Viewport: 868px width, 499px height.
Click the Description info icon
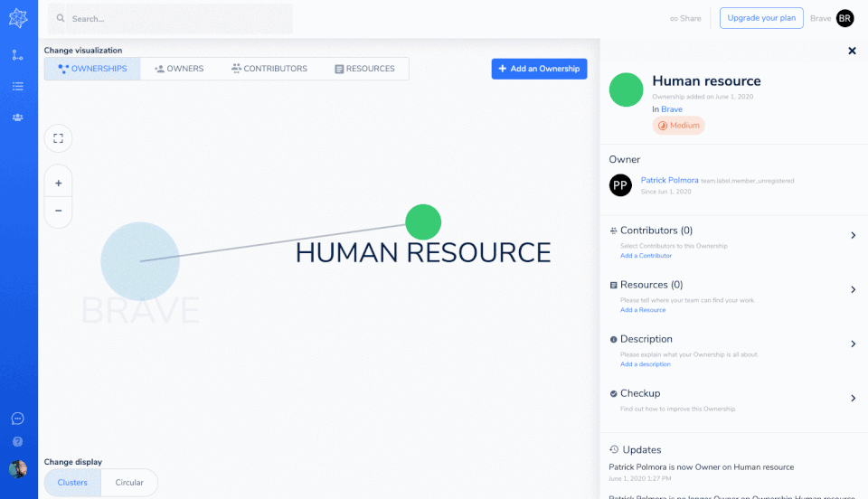613,340
